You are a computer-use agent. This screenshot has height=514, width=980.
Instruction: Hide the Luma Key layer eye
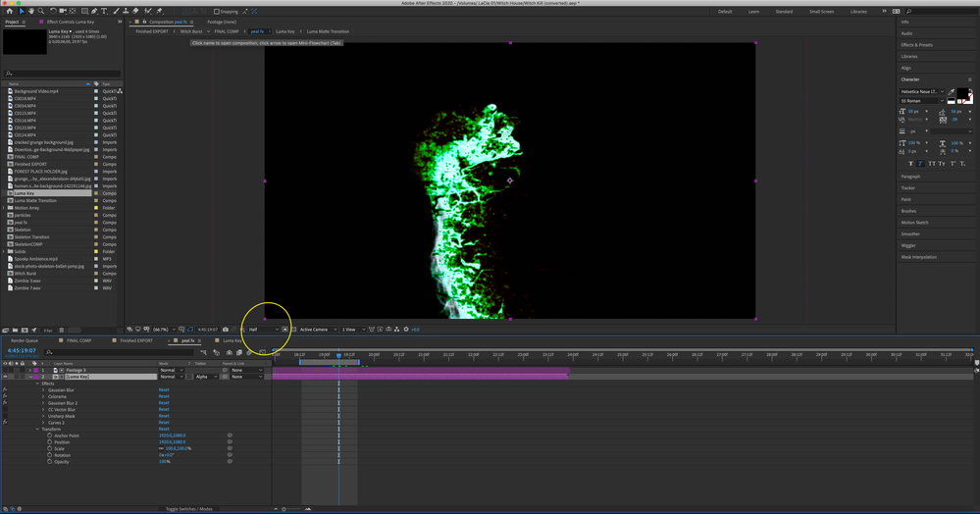click(5, 377)
